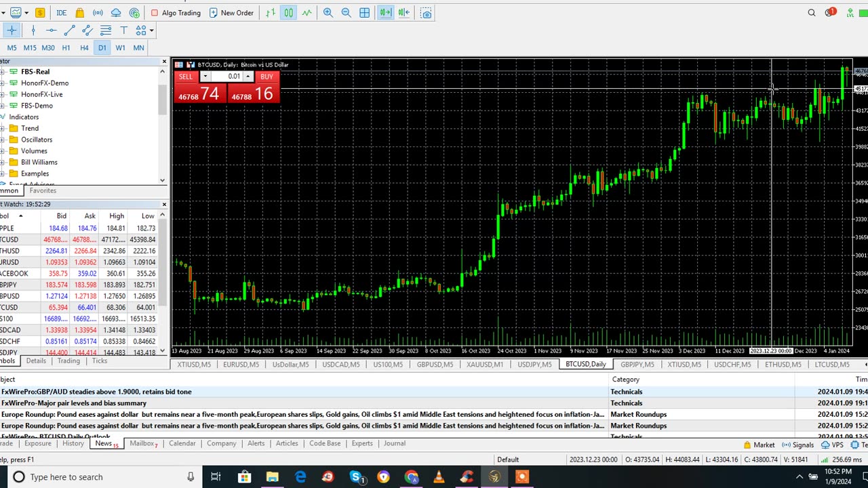868x488 pixels.
Task: Select the Fibonacci retracement tool
Action: tap(106, 30)
